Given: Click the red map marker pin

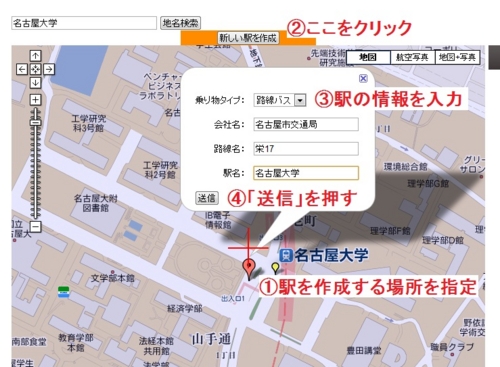Looking at the screenshot, I should tap(249, 267).
